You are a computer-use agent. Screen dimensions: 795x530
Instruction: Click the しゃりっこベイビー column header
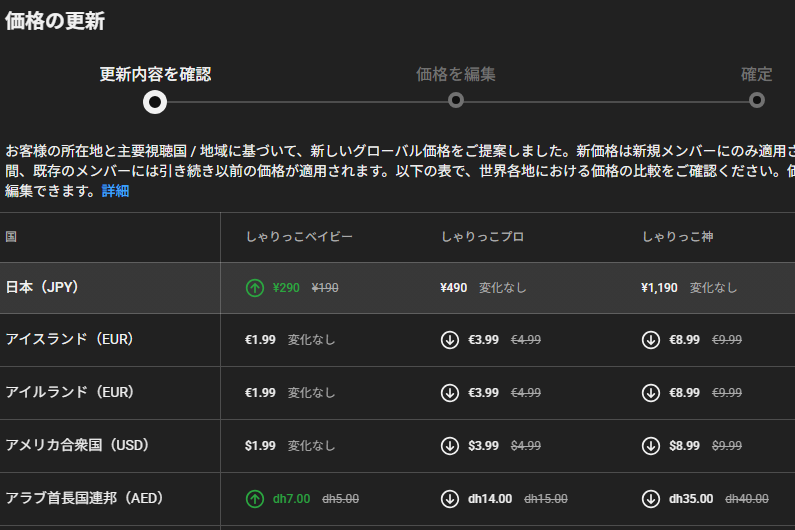pyautogui.click(x=299, y=237)
